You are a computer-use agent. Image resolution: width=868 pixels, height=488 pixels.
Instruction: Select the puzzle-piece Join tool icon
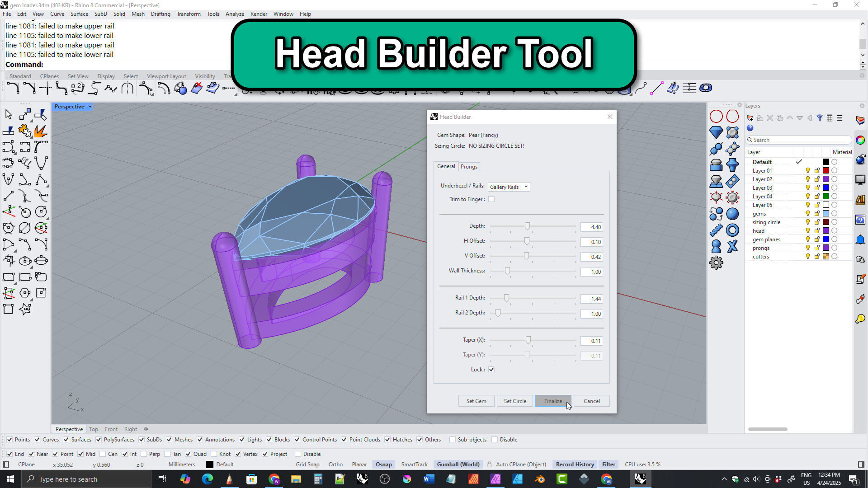click(x=25, y=131)
